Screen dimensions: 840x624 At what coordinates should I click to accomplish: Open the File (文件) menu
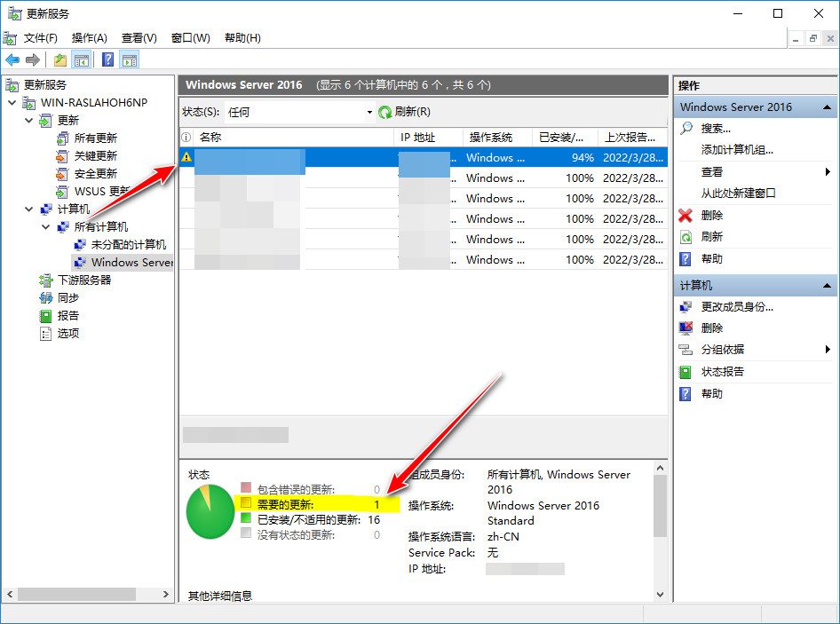41,38
